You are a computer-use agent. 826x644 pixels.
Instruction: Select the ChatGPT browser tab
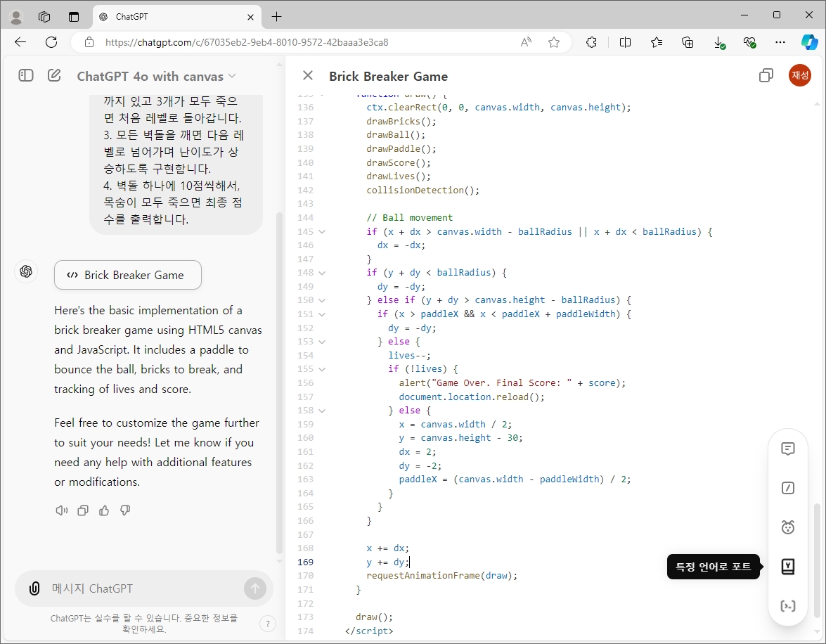(x=177, y=17)
